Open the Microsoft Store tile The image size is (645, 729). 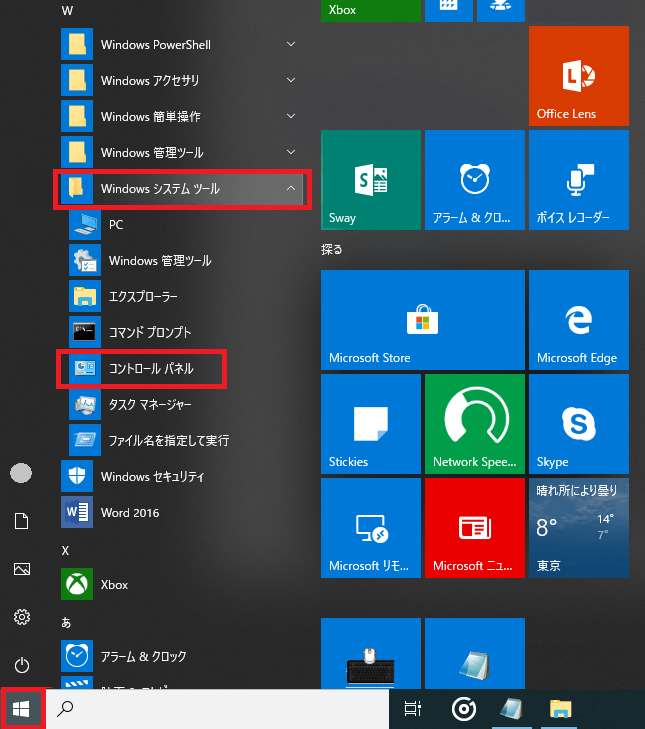click(x=423, y=320)
